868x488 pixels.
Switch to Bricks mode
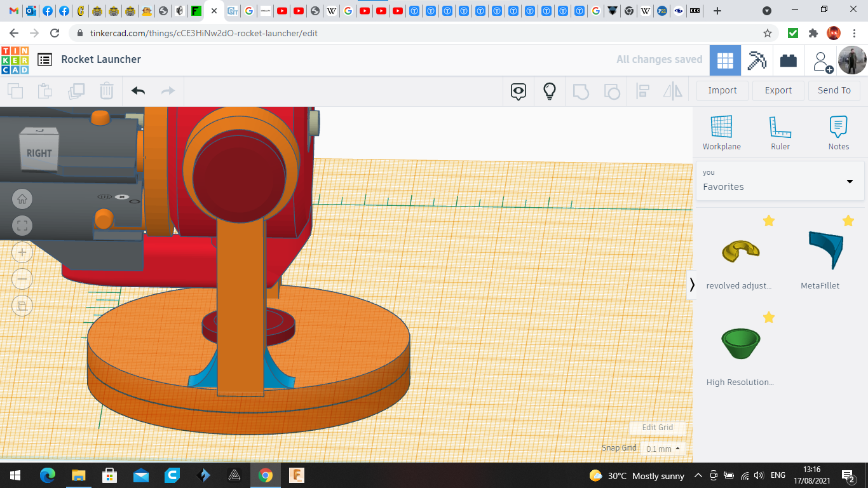click(x=789, y=60)
